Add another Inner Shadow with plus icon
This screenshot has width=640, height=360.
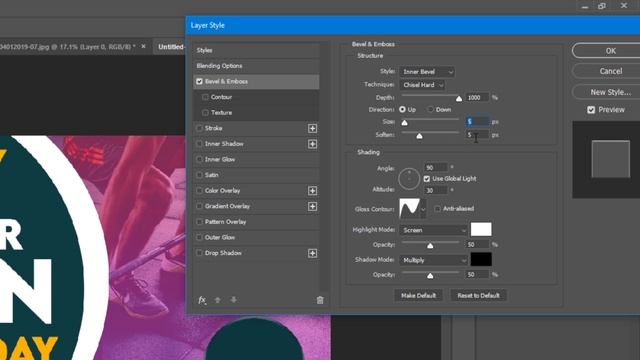pyautogui.click(x=312, y=144)
